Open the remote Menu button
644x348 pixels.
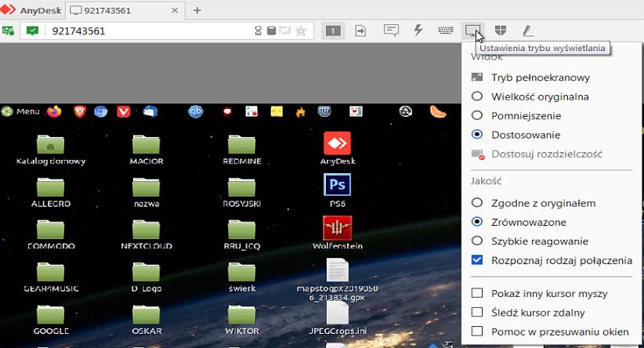[20, 111]
